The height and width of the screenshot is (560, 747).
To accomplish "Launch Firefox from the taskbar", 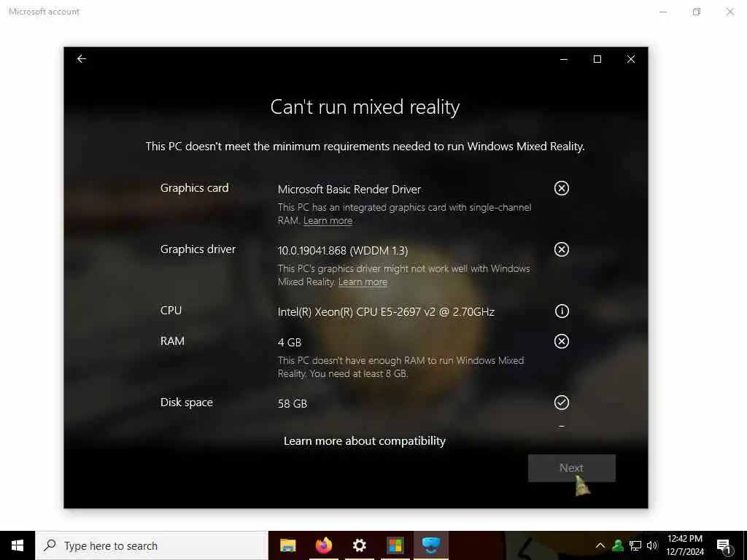I will coord(324,545).
